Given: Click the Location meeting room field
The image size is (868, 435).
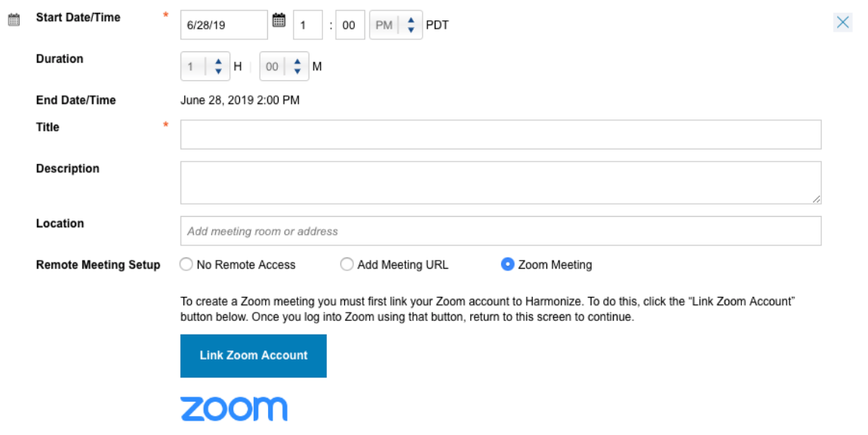Looking at the screenshot, I should 500,231.
